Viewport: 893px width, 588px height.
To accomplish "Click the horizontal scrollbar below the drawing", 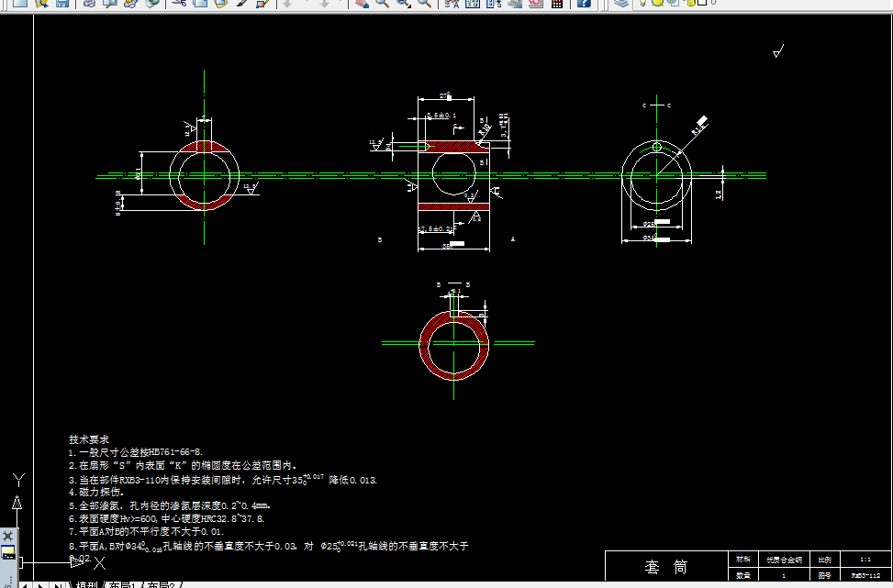I will [x=459, y=583].
